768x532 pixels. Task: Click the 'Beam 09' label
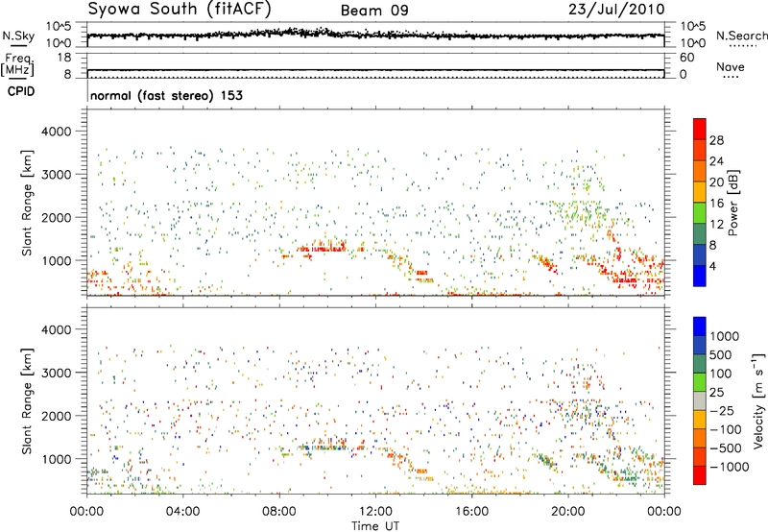374,11
